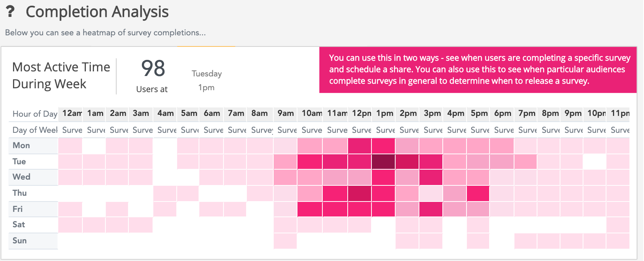Screen dimensions: 644x261
Task: Select the Friday 10am heatmap cell
Action: point(310,210)
